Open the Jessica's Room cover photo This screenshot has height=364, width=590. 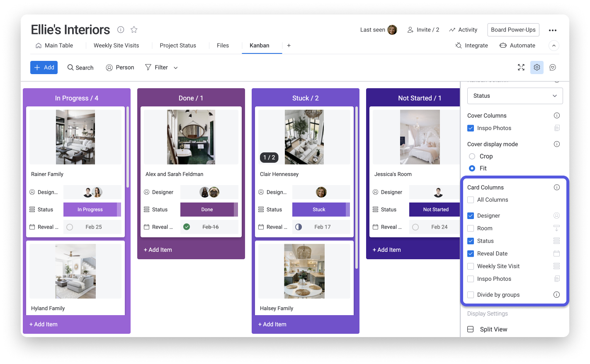(420, 137)
